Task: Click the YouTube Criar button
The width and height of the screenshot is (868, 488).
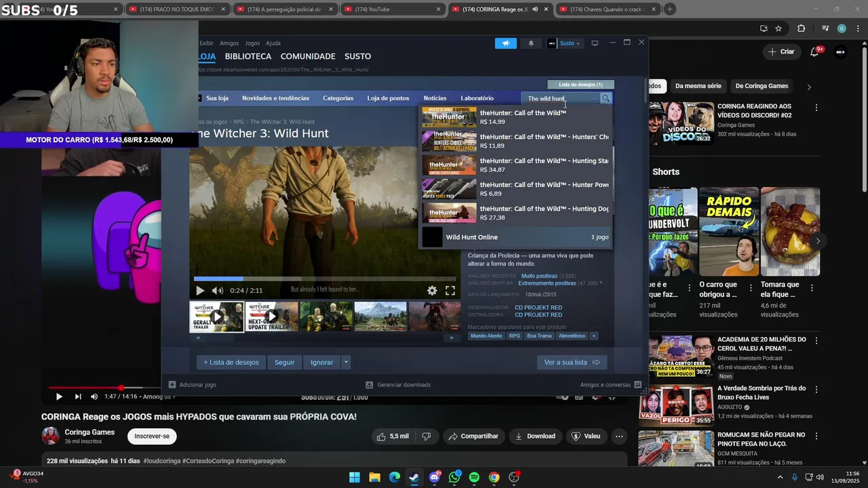Action: (781, 52)
